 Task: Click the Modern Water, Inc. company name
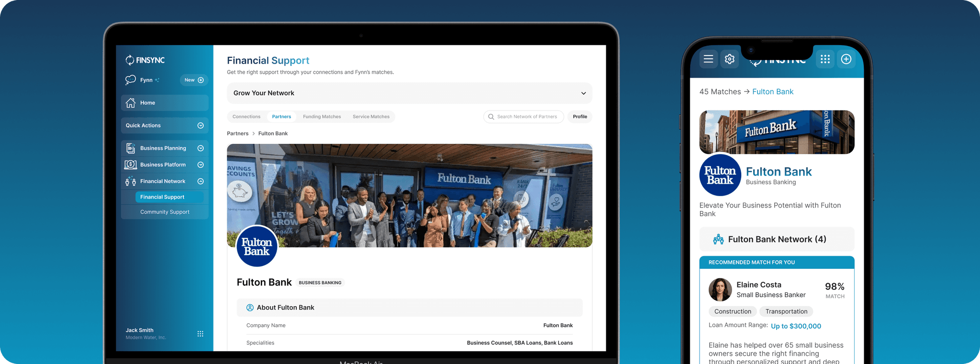[146, 338]
